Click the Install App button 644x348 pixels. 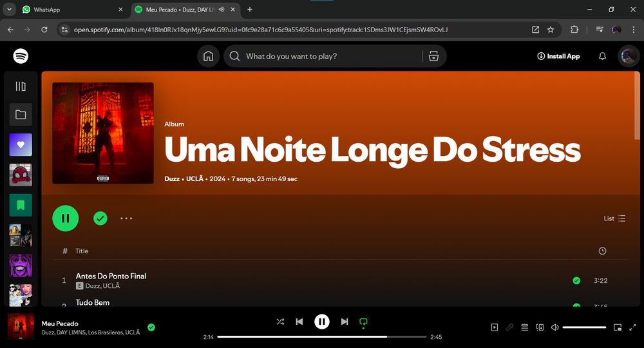[x=558, y=56]
